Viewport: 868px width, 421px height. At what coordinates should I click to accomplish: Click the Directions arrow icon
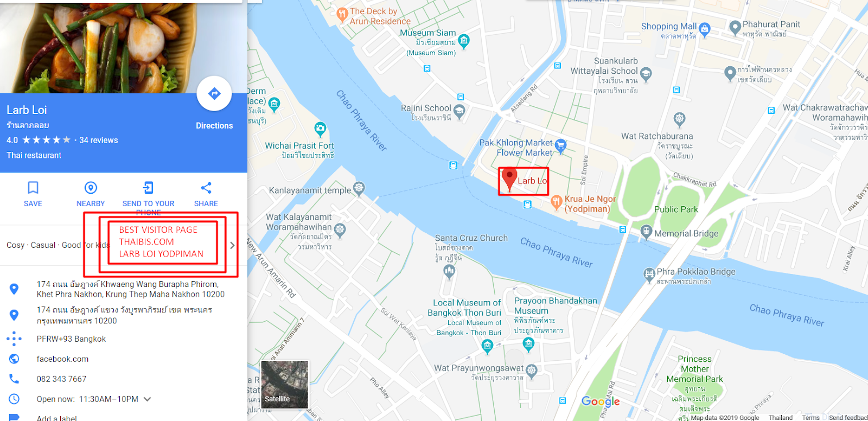pyautogui.click(x=214, y=93)
